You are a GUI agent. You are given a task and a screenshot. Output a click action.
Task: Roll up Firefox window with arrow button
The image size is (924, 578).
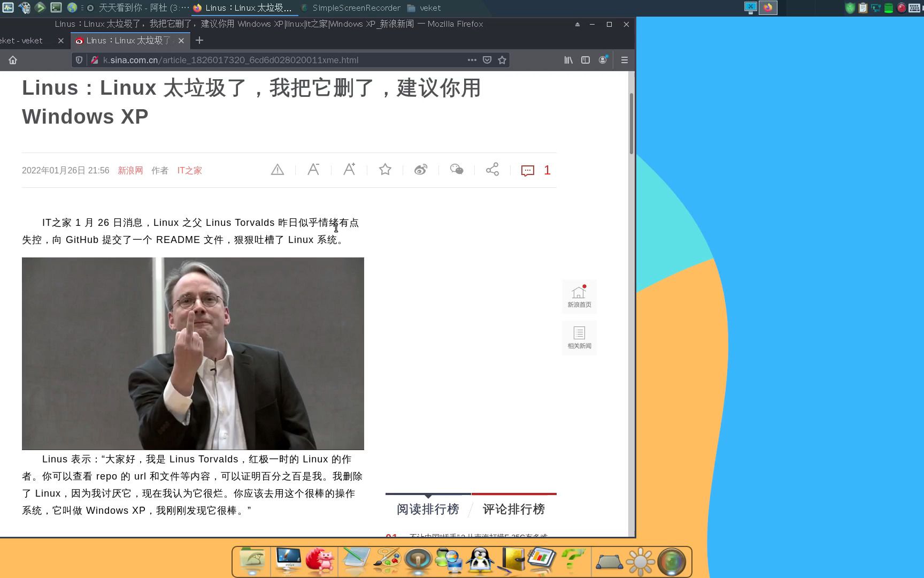point(577,24)
